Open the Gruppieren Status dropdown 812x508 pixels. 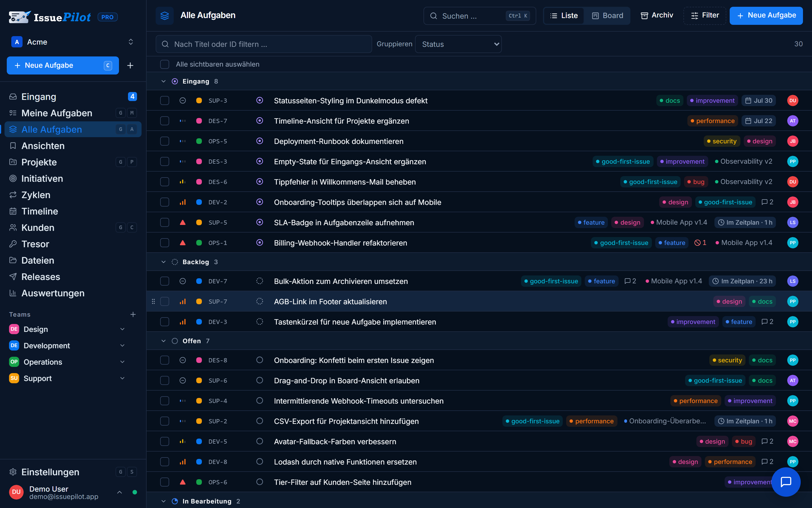458,44
